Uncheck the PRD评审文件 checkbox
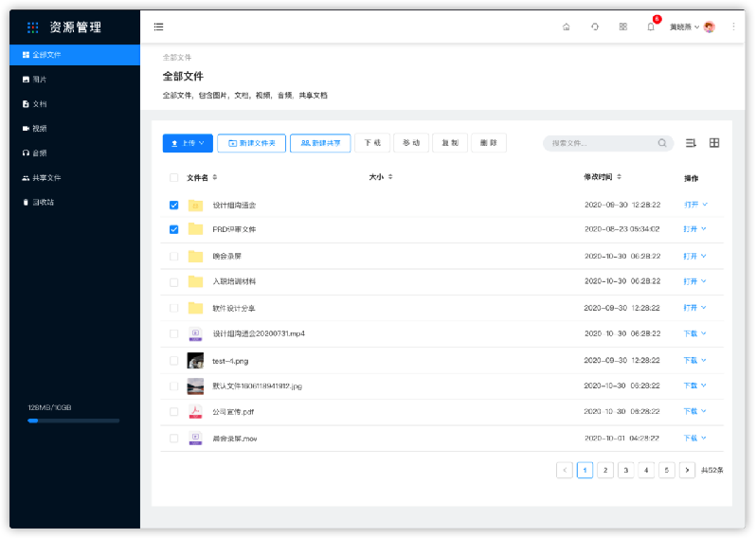Image resolution: width=756 pixels, height=538 pixels. pos(174,229)
